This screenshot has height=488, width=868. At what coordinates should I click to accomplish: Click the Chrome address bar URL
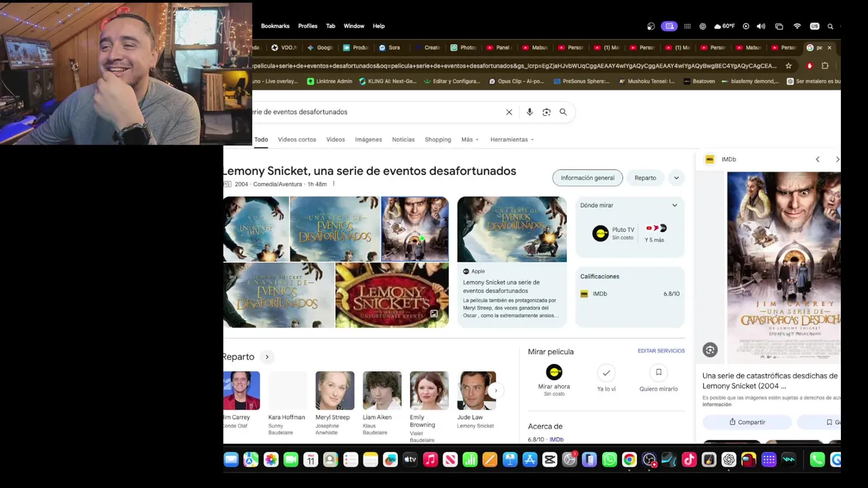(515, 66)
